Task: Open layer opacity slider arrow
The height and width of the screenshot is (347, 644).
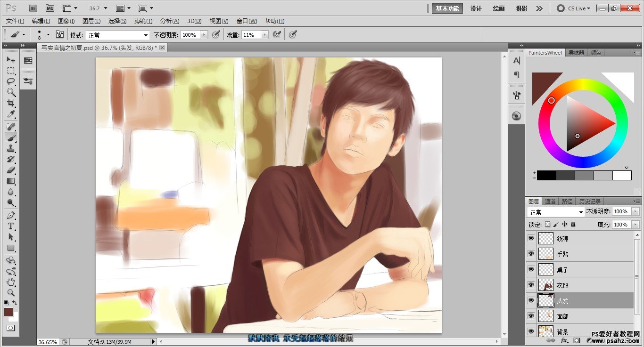Action: 635,212
